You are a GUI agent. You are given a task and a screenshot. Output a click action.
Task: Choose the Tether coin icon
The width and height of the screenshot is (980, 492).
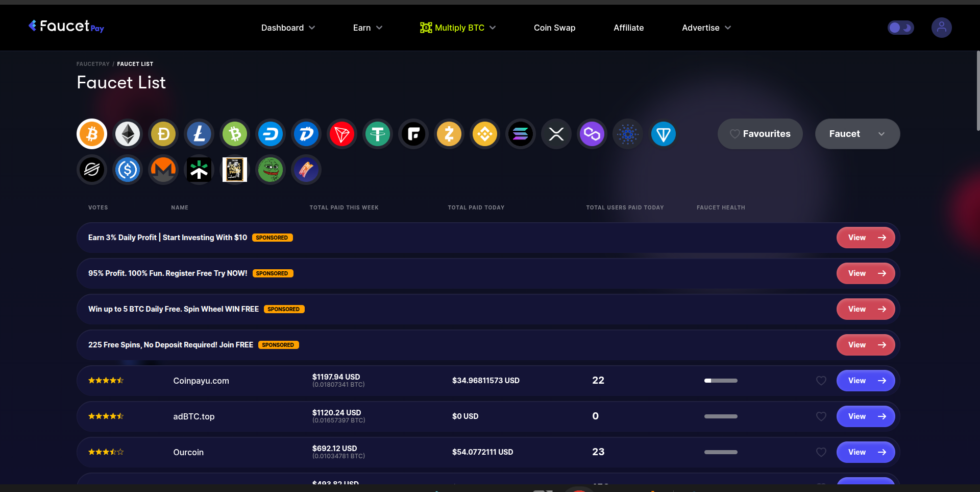pyautogui.click(x=377, y=133)
